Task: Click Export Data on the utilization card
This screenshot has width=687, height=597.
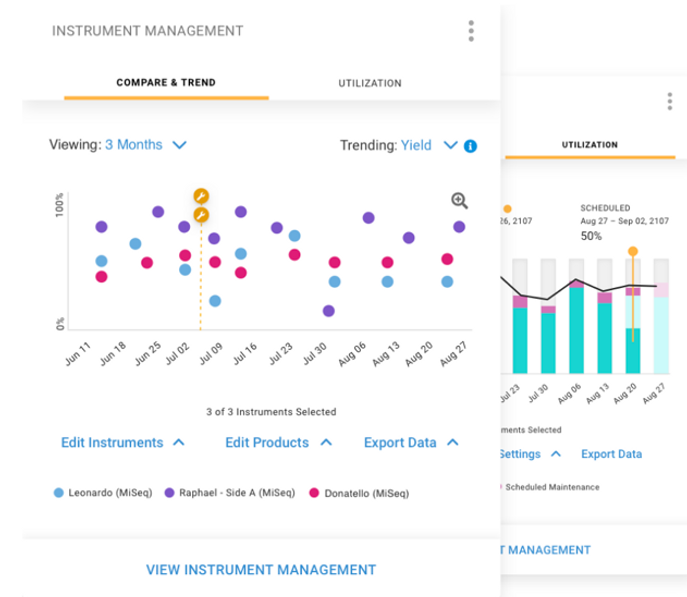Action: [611, 454]
